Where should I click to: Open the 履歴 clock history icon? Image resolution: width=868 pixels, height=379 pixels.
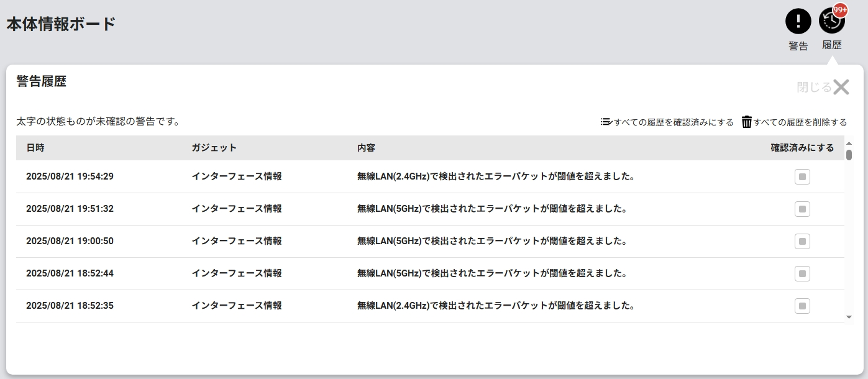pyautogui.click(x=831, y=22)
